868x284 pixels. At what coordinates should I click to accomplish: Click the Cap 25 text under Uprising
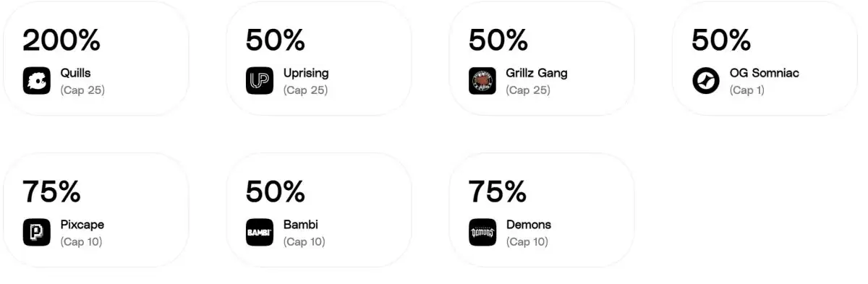coord(305,90)
